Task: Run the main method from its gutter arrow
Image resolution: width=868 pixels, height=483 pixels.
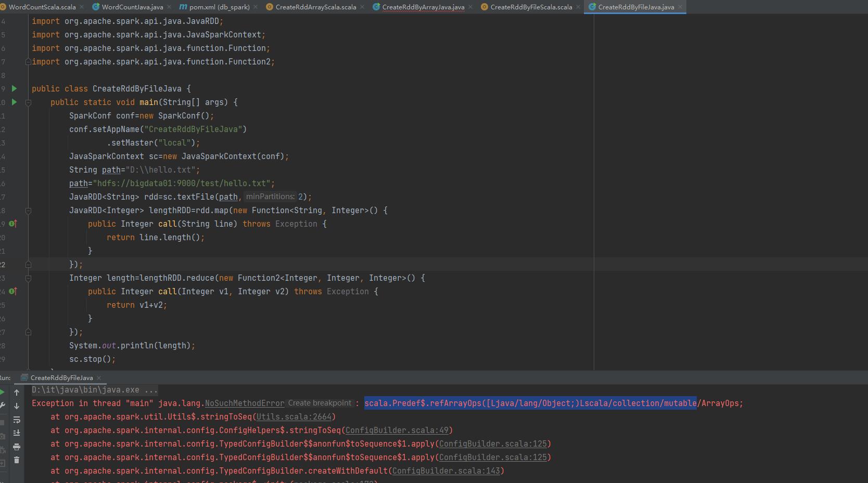Action: pyautogui.click(x=14, y=102)
